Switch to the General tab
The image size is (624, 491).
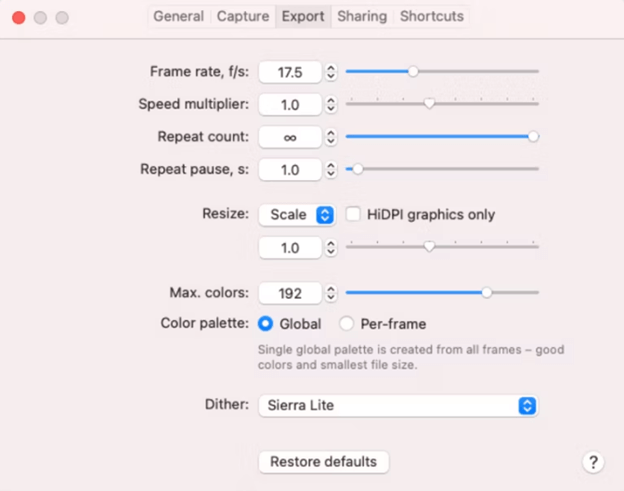click(x=179, y=16)
